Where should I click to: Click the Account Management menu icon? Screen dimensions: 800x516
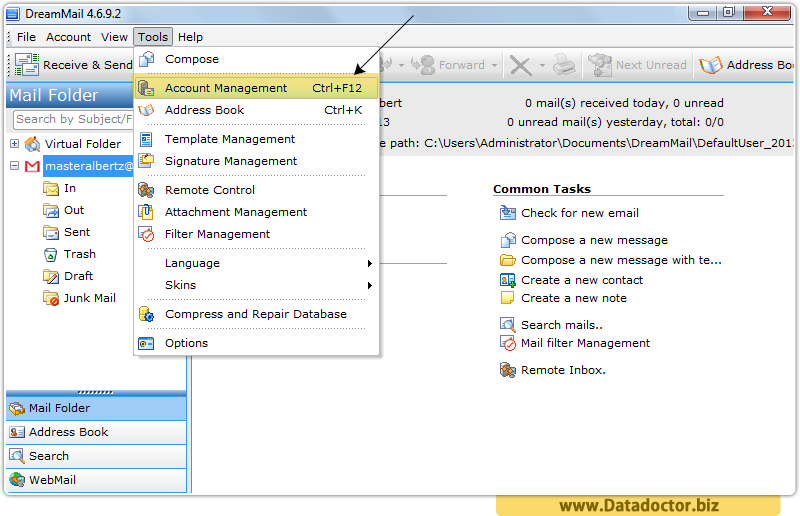[146, 88]
